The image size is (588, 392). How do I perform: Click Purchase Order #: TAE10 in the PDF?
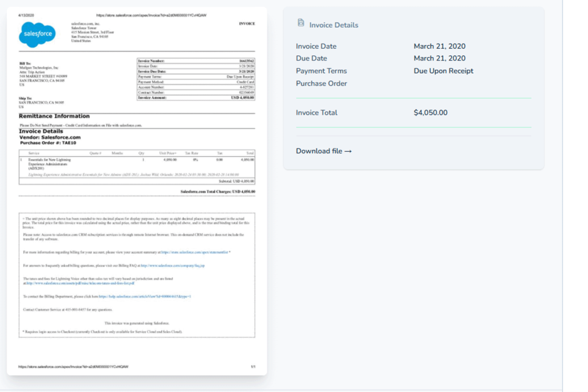click(48, 143)
